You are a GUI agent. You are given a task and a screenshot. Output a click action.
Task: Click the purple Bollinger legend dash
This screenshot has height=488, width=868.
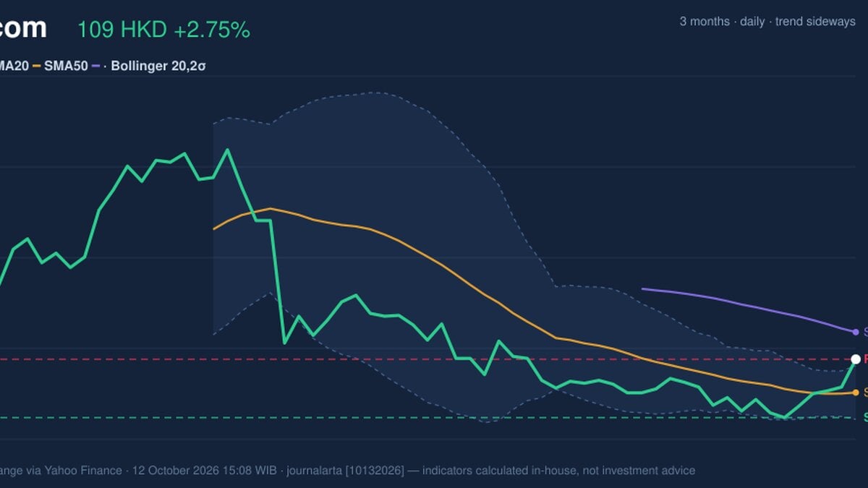(95, 66)
